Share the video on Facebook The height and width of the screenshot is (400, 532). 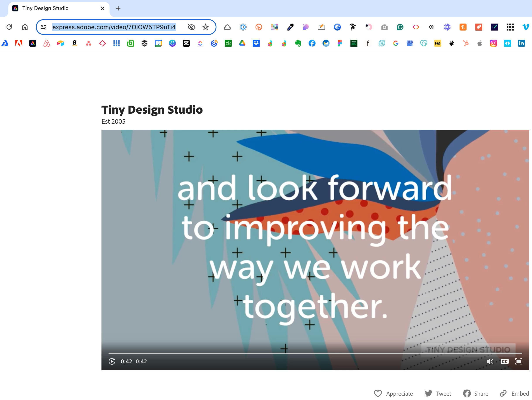pos(467,393)
